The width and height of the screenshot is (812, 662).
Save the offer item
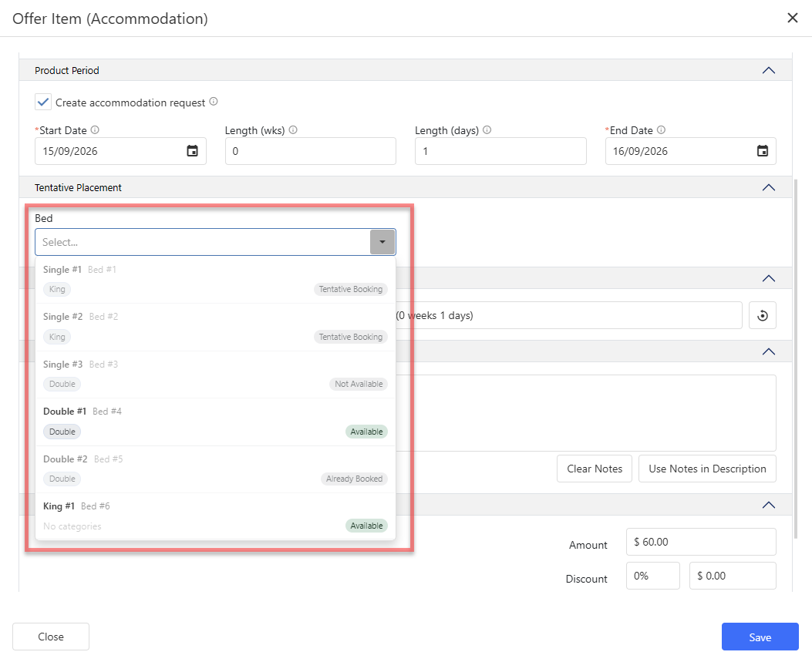pos(760,637)
